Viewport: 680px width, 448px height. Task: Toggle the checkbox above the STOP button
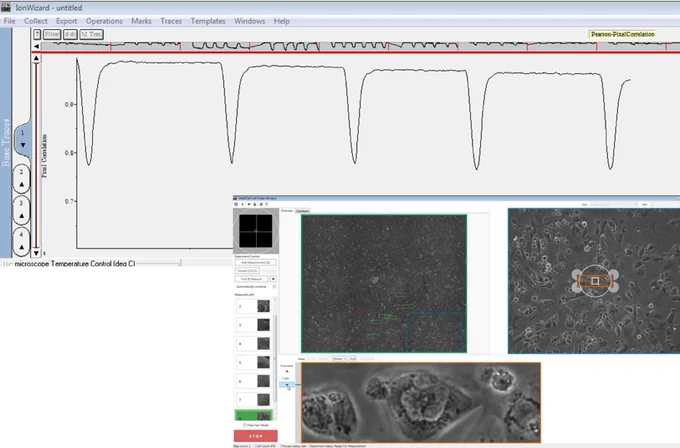pyautogui.click(x=245, y=425)
